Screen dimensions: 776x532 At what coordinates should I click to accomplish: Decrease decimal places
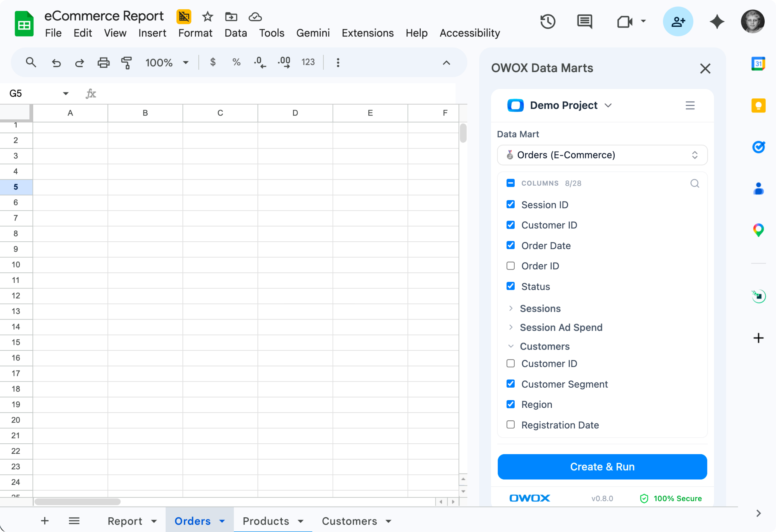click(x=260, y=62)
